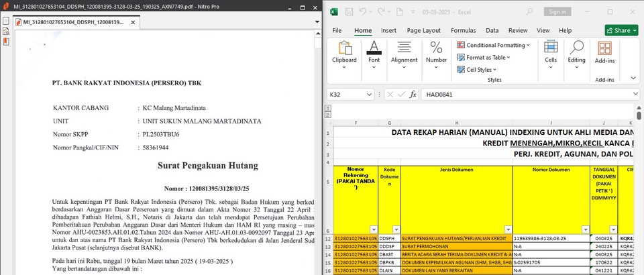Click the Excel Save icon

click(x=349, y=12)
